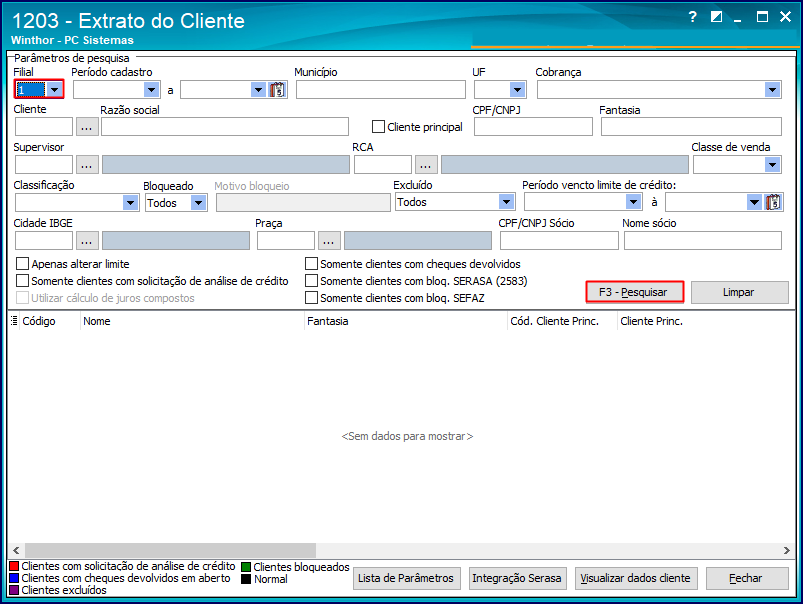Click purple swatch for Clientes excluídos

(x=14, y=590)
